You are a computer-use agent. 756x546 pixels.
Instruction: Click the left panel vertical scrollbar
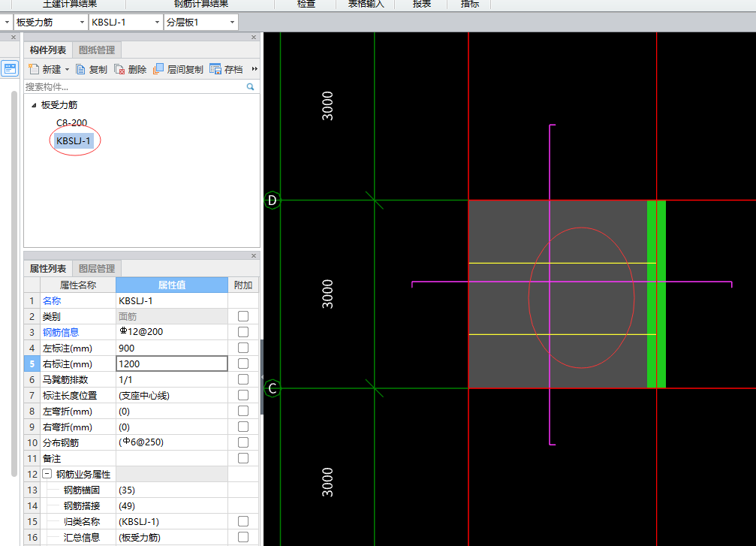coord(14,284)
